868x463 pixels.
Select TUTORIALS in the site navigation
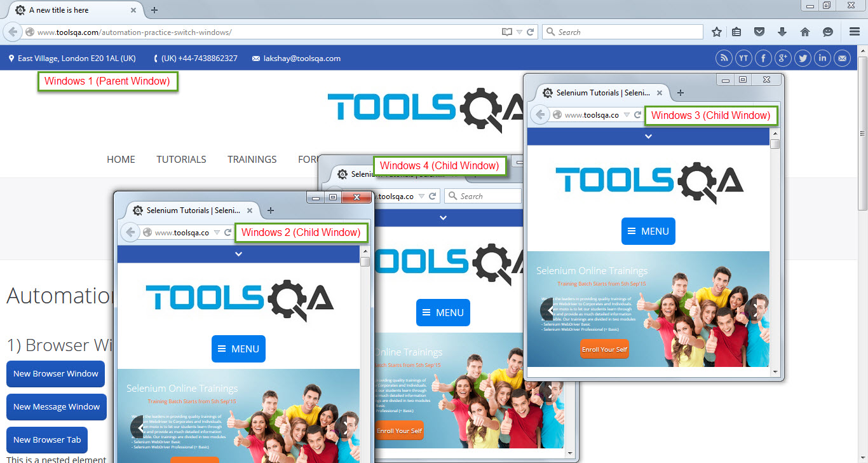click(x=181, y=160)
